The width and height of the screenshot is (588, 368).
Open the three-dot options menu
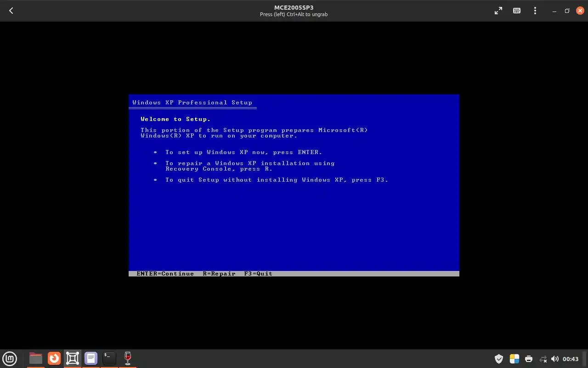coord(535,11)
